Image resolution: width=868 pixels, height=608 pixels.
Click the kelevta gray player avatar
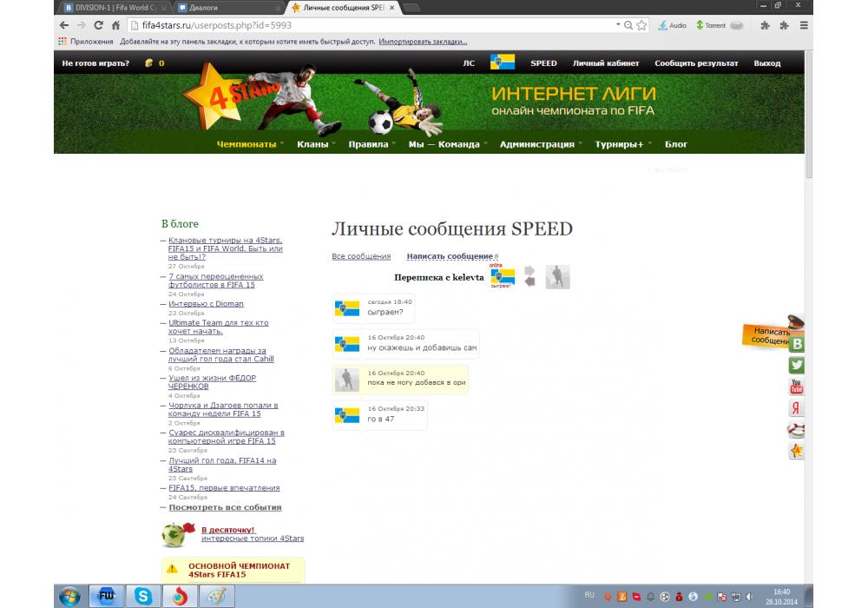pyautogui.click(x=557, y=277)
